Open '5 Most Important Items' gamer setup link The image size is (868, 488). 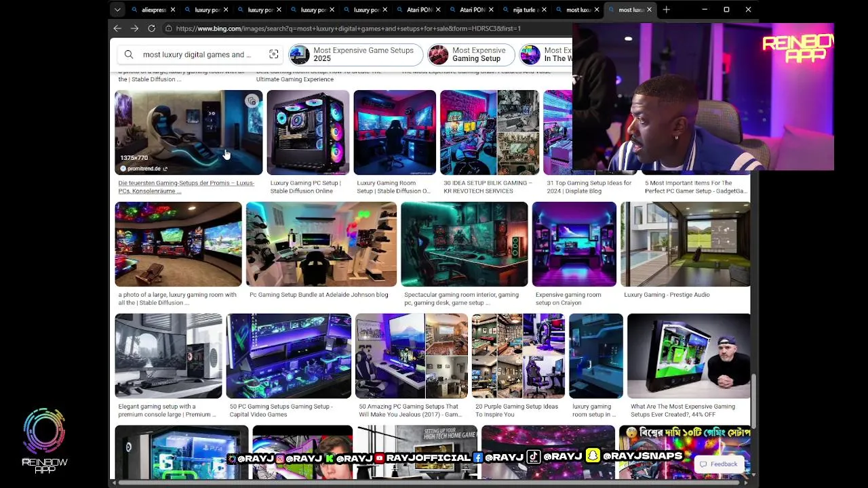[x=696, y=186]
